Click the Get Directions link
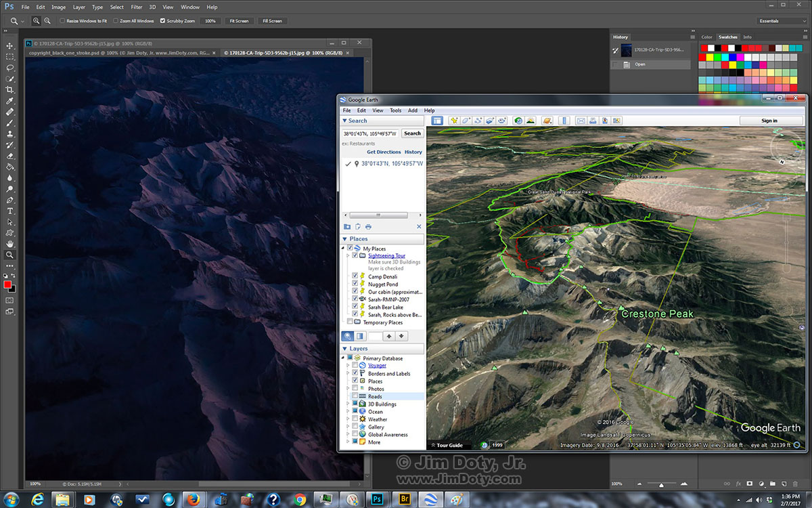The image size is (812, 508). 384,152
